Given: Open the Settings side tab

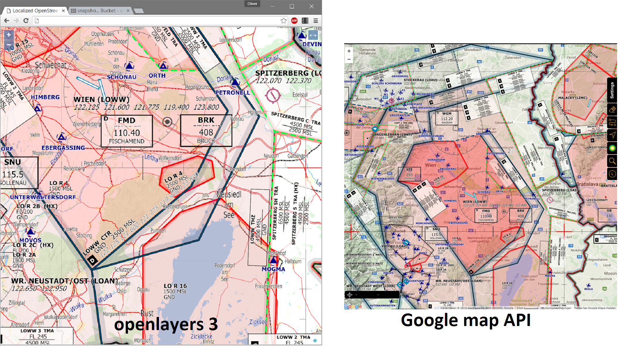Looking at the screenshot, I should click(612, 90).
